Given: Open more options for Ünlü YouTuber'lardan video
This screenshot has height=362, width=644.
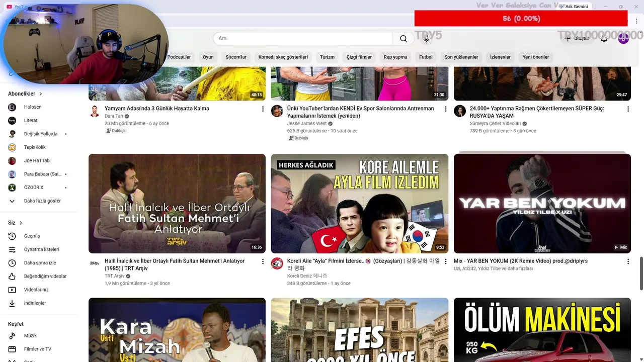Looking at the screenshot, I should (445, 109).
